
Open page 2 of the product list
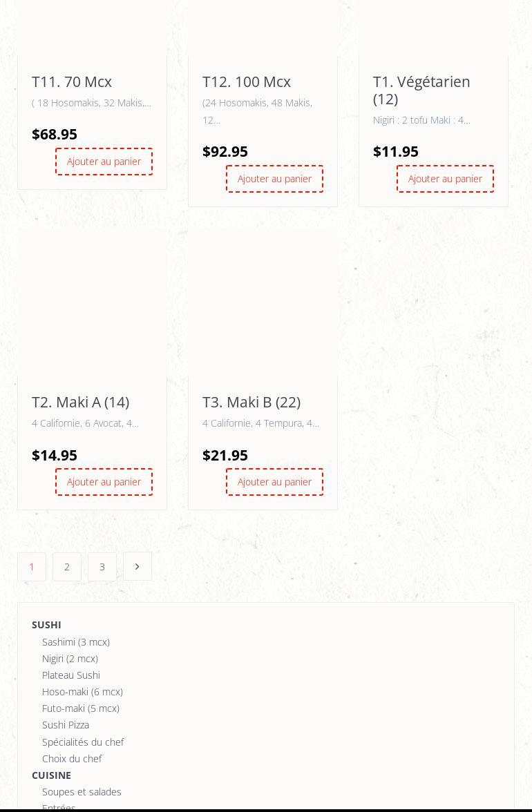[x=67, y=567]
